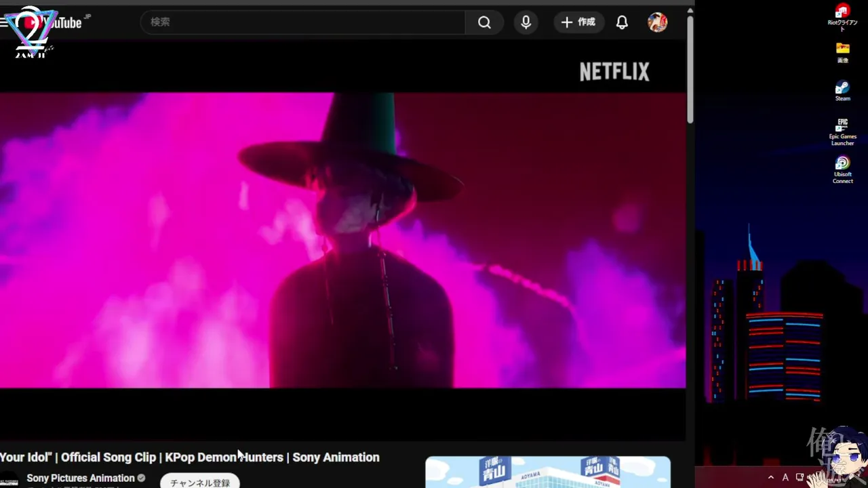This screenshot has width=868, height=488.
Task: Open Sony Pictures Animation channel name
Action: click(81, 478)
